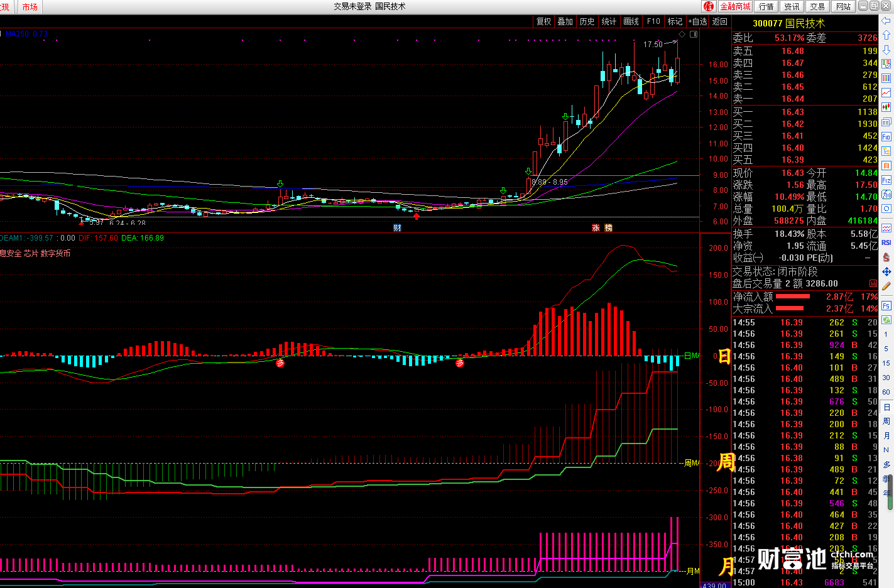
Task: Select the 年 yearly period
Action: (886, 494)
